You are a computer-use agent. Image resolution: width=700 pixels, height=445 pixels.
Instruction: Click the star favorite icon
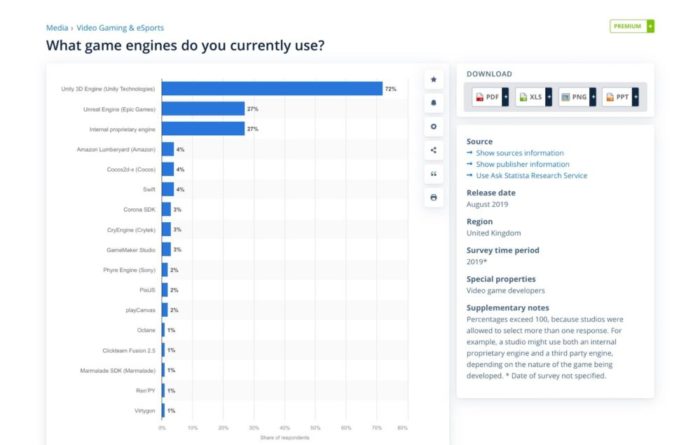[433, 79]
